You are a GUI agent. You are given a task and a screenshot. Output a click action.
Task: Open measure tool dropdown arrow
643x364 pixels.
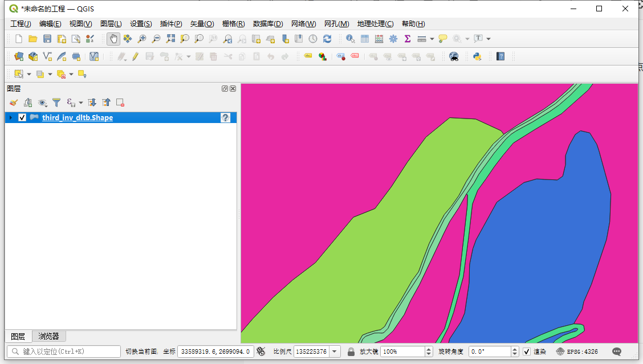coord(432,39)
